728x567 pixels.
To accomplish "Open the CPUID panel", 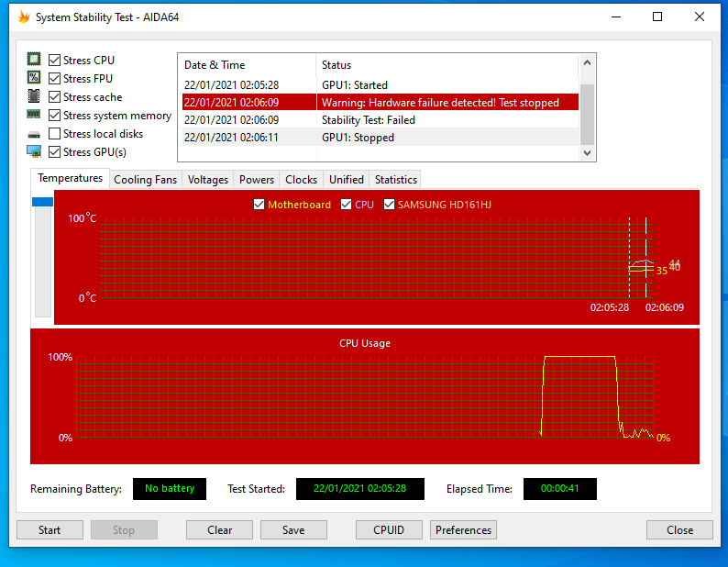I will point(389,529).
